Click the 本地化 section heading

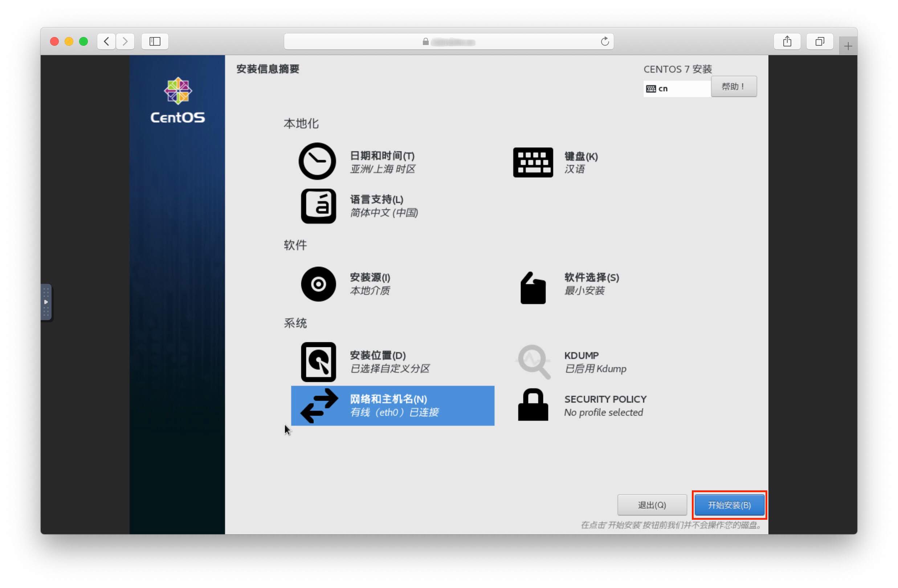tap(301, 123)
